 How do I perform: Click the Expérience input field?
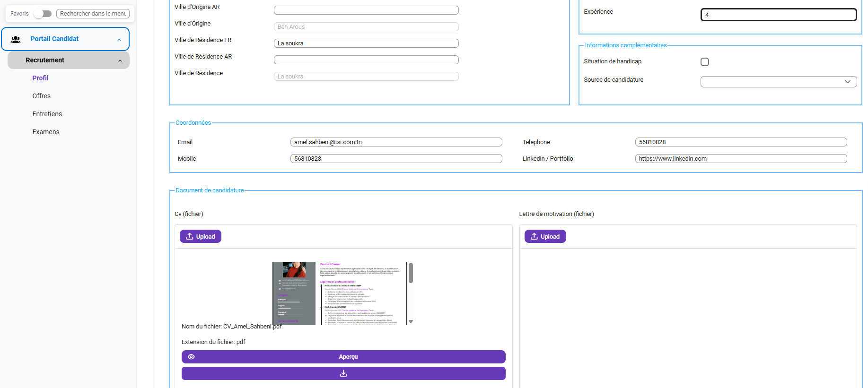pyautogui.click(x=779, y=15)
